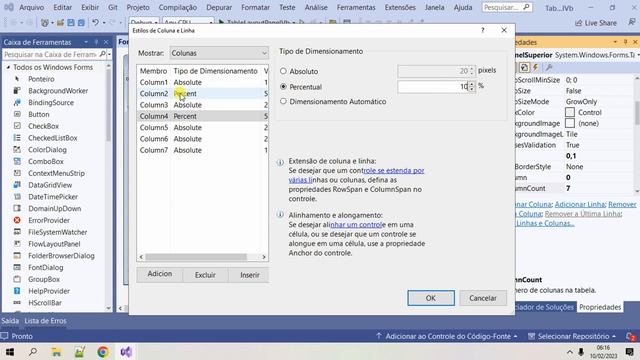Viewport: 640px width, 360px height.
Task: Select the Ponteiro tool icon in toolbox
Action: pyautogui.click(x=17, y=79)
